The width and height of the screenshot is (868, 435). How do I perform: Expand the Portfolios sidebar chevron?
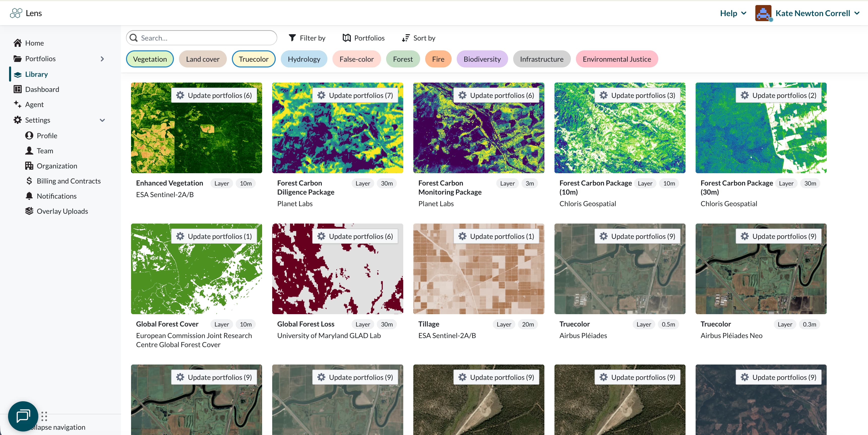102,59
